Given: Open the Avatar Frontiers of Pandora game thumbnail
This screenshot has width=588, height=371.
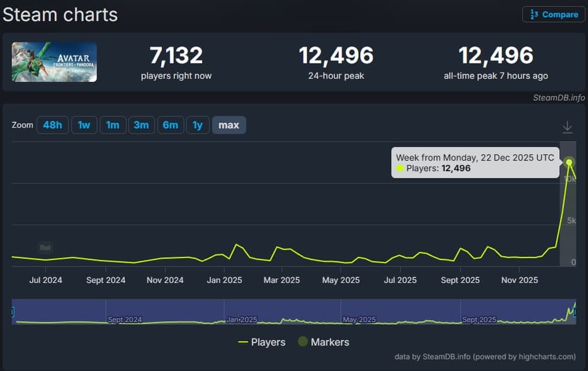Looking at the screenshot, I should point(54,62).
